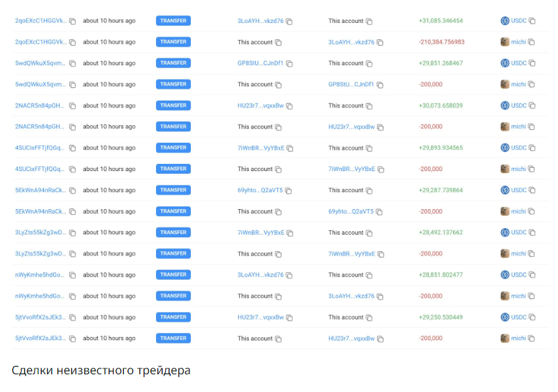Open michi token link in 3LyZts55kZg3wD michi row
Image resolution: width=558 pixels, height=392 pixels.
click(x=518, y=254)
